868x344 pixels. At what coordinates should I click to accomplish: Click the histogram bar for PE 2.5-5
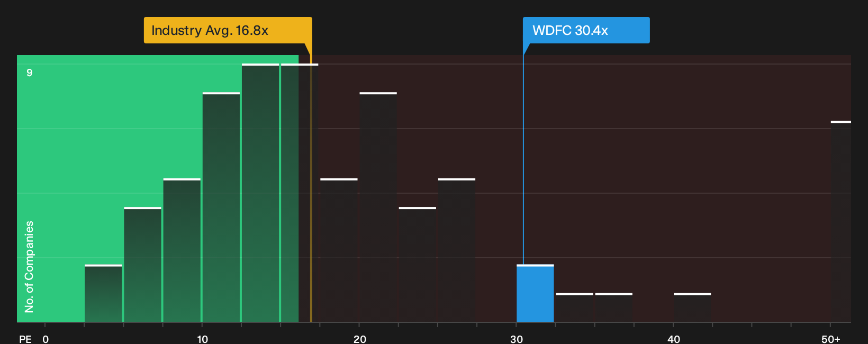[x=103, y=293]
